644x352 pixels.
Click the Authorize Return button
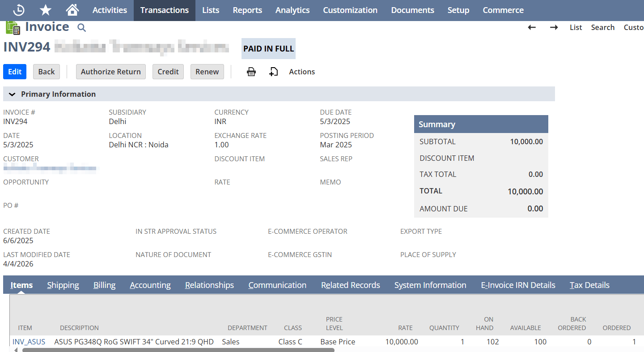(x=110, y=72)
